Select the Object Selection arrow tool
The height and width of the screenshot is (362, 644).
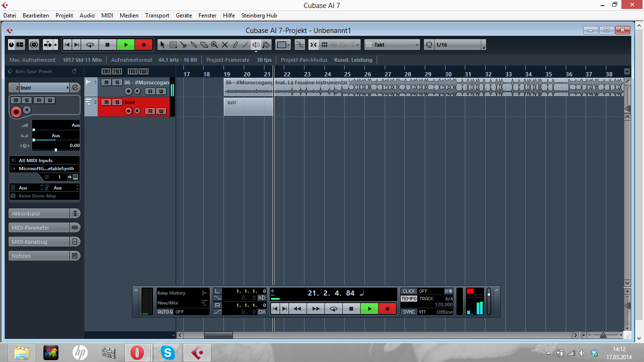click(x=163, y=45)
